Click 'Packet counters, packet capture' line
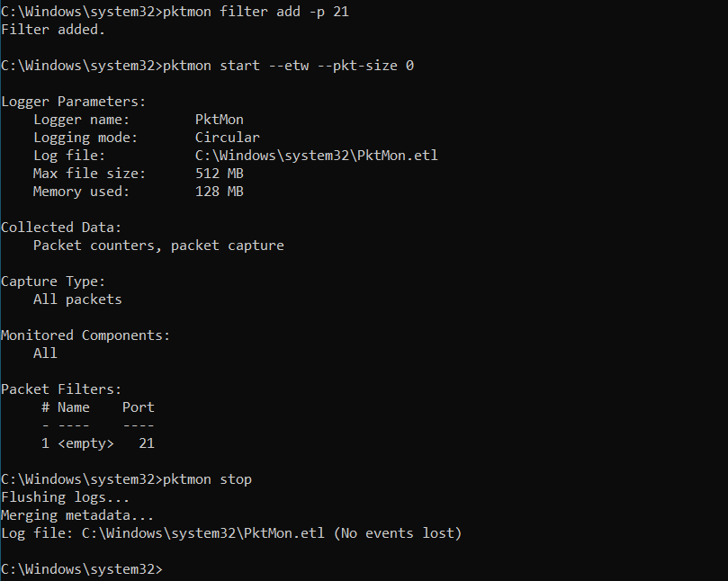The width and height of the screenshot is (728, 581). 158,246
